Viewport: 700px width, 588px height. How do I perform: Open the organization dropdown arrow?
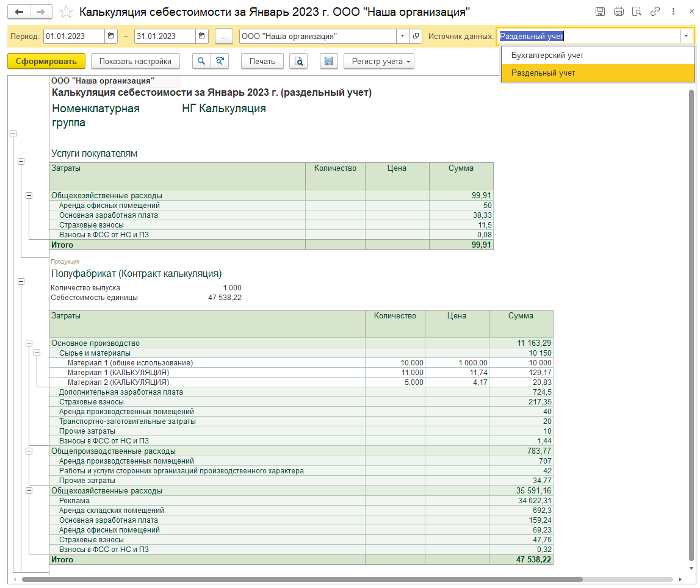(x=402, y=36)
